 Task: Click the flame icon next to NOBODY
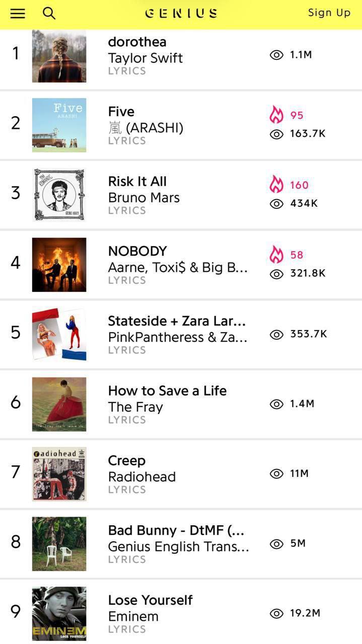(276, 255)
